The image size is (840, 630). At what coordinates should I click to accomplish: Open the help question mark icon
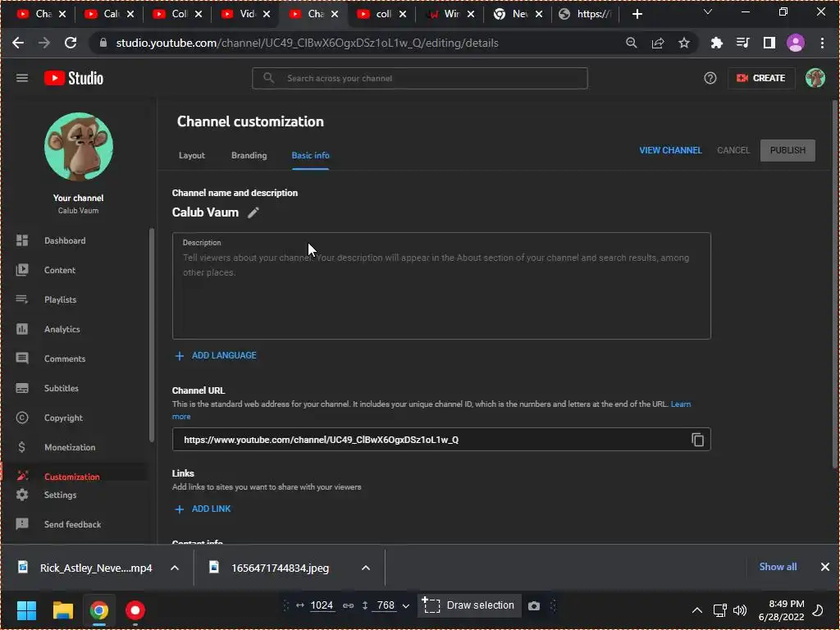click(x=710, y=78)
